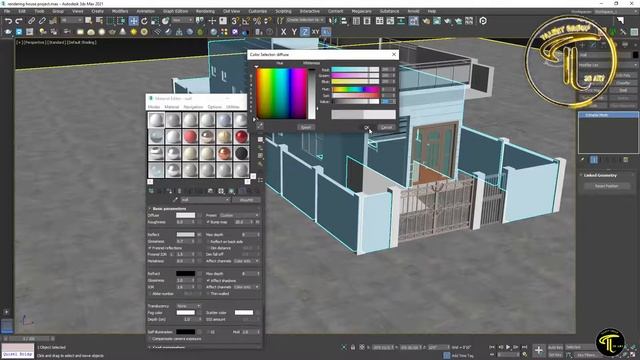Click the cone primitive toolbar icon

point(123,32)
